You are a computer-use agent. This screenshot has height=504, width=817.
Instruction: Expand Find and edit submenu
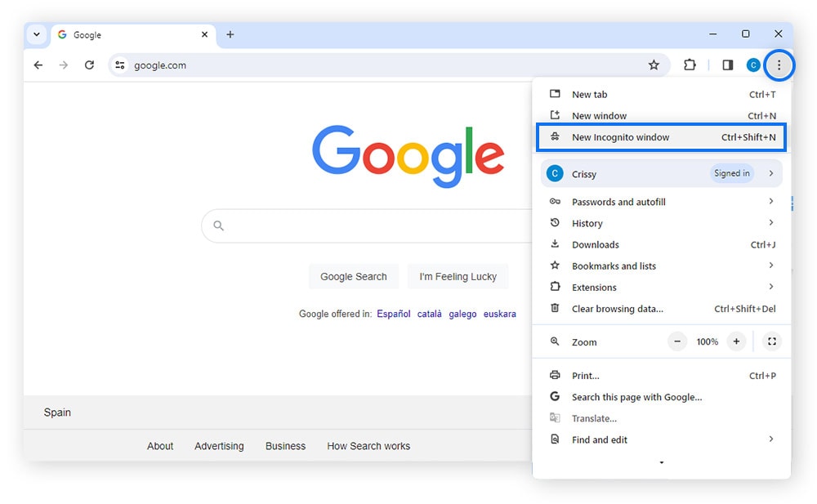pyautogui.click(x=770, y=439)
